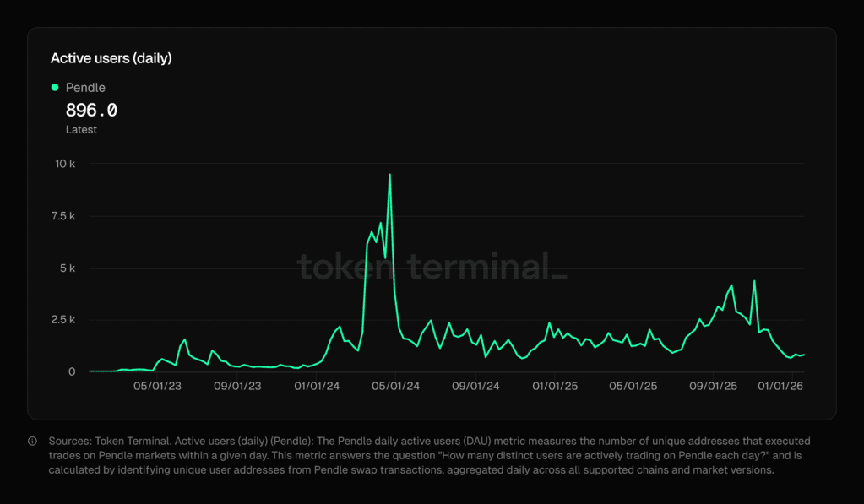
Task: Click the 5 k y-axis label
Action: coord(66,268)
